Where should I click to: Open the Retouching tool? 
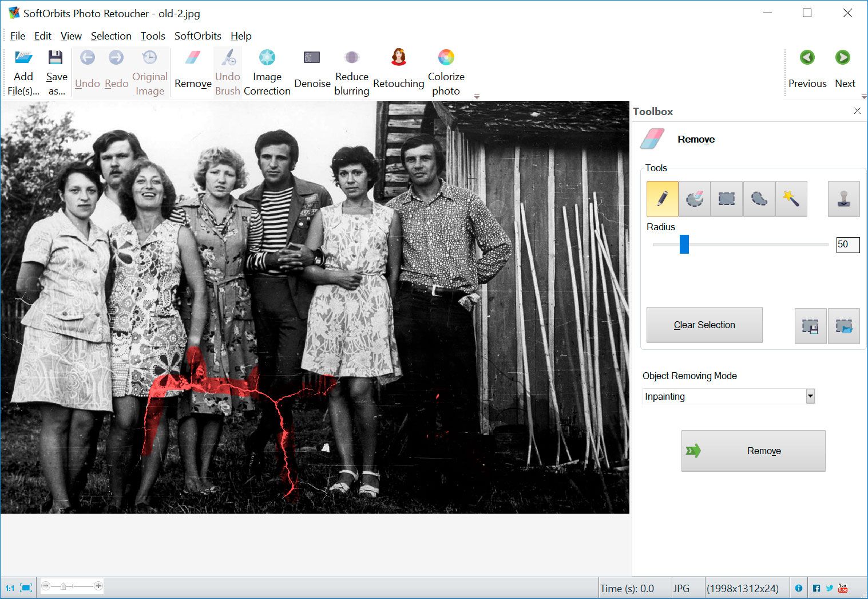click(398, 69)
